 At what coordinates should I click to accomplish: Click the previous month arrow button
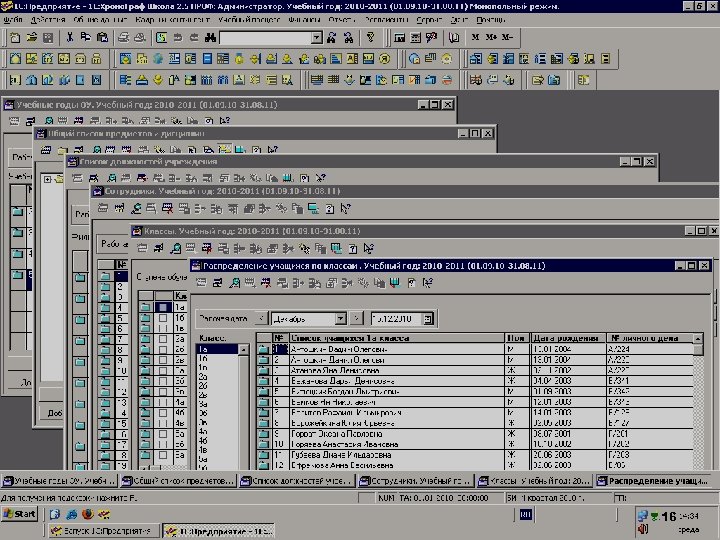[261, 319]
